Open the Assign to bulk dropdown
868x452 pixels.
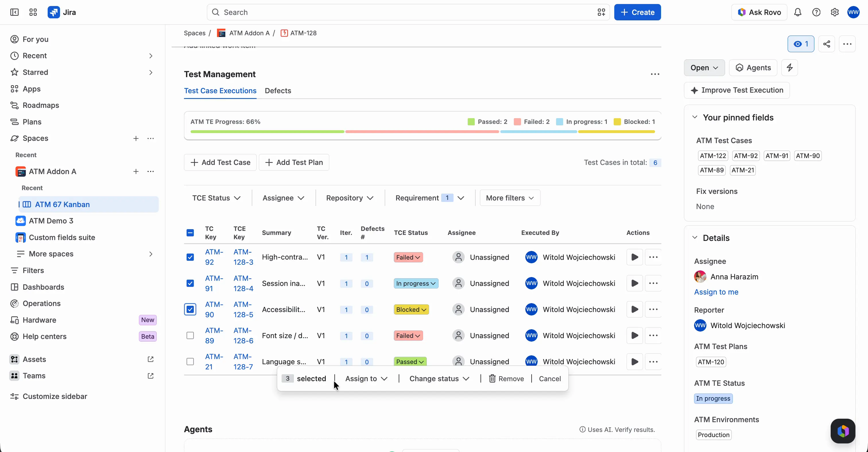[x=366, y=379]
